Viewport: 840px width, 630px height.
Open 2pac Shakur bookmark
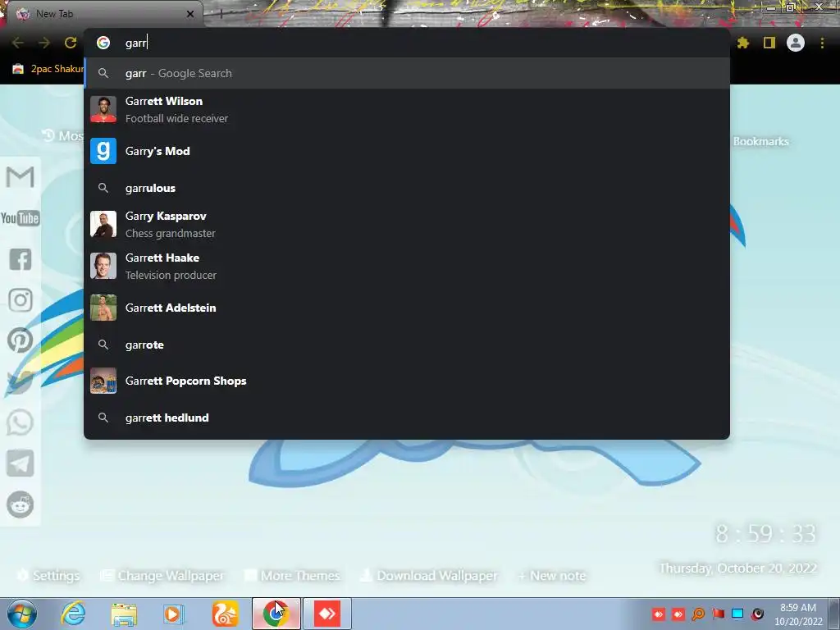[x=48, y=69]
